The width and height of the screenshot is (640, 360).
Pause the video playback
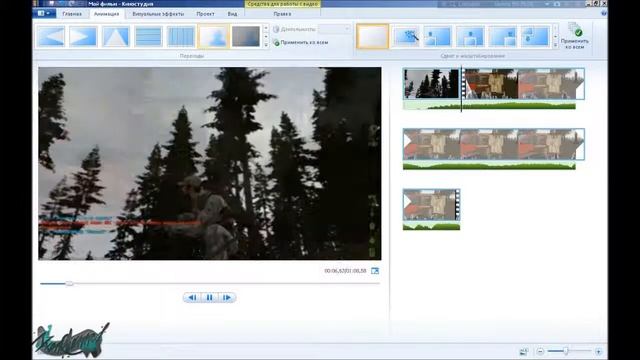[x=209, y=298]
